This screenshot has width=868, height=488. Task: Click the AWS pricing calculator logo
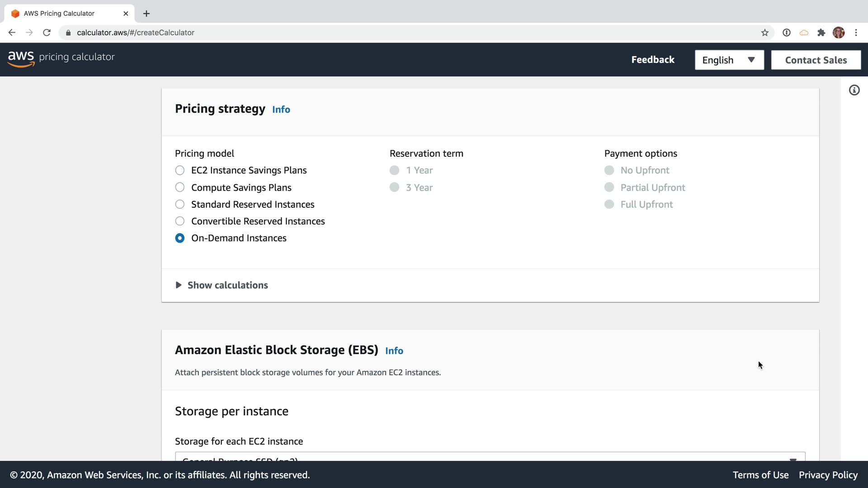[x=61, y=58]
